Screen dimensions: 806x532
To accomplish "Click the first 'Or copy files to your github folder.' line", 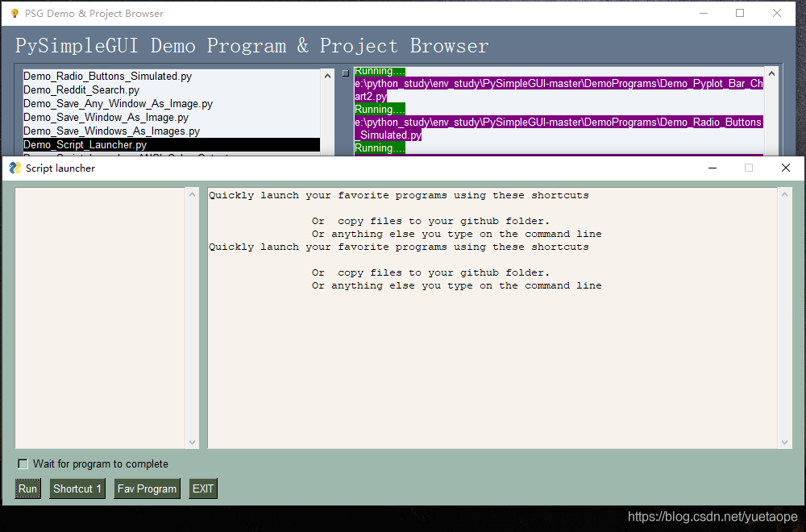I will point(430,221).
